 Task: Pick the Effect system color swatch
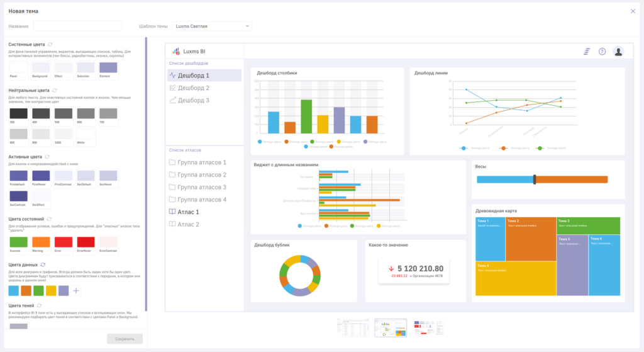pos(64,67)
